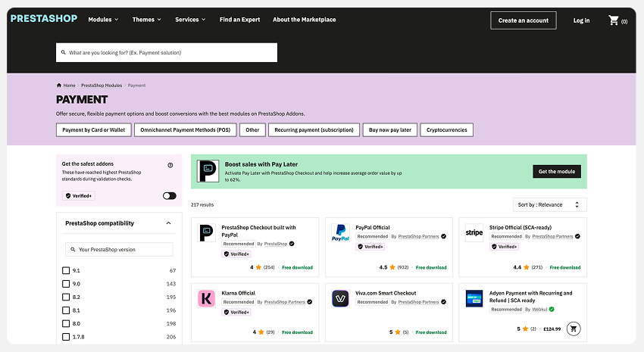Open the Themes dropdown menu
Screen dimensions: 644x352
(147, 19)
